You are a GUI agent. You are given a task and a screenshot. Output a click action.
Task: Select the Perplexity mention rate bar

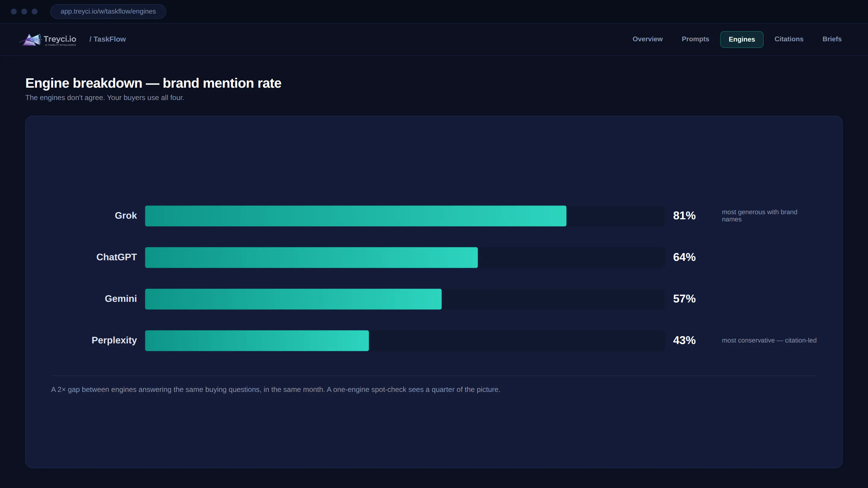(x=257, y=340)
